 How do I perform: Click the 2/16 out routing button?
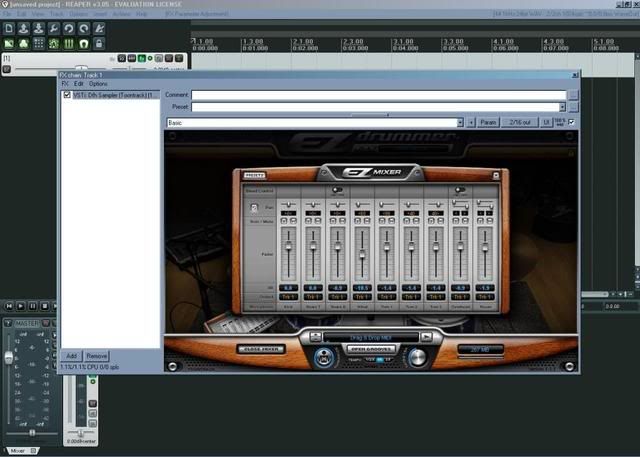(520, 122)
